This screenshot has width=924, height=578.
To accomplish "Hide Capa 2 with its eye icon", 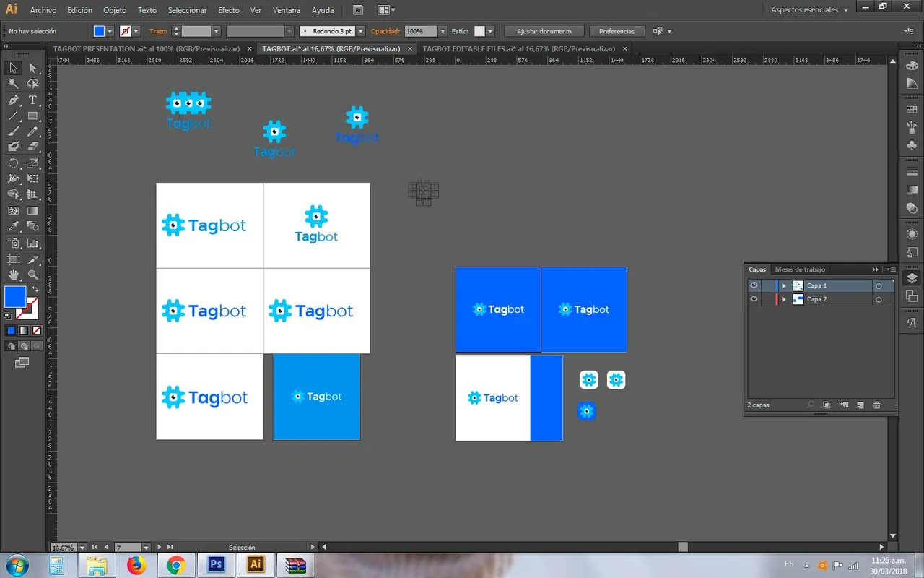I will pyautogui.click(x=754, y=299).
